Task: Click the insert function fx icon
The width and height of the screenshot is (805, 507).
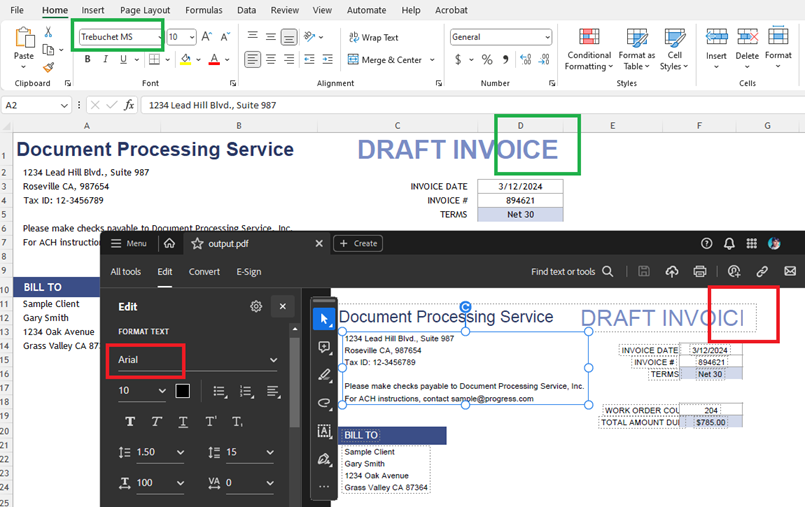Action: (x=129, y=105)
